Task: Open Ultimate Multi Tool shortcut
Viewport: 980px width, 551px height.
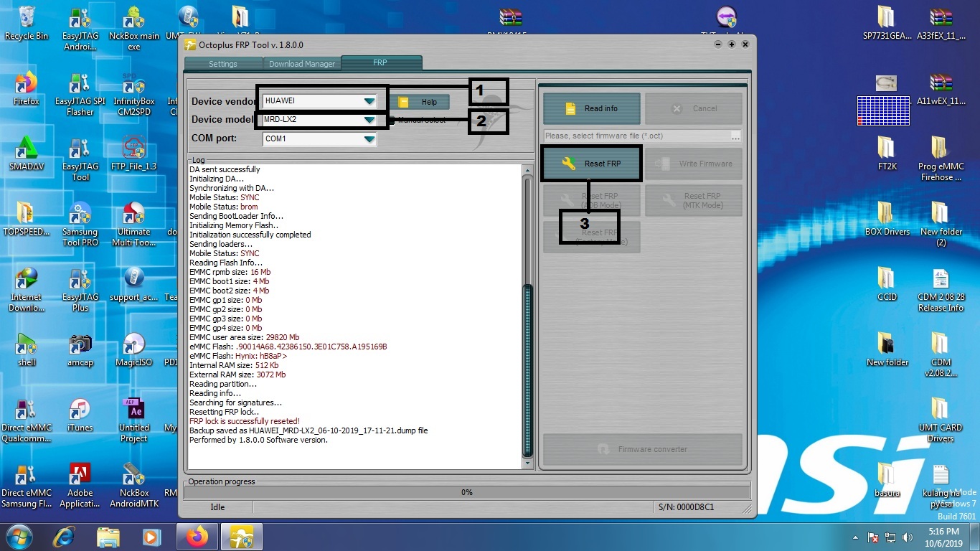Action: (134, 225)
